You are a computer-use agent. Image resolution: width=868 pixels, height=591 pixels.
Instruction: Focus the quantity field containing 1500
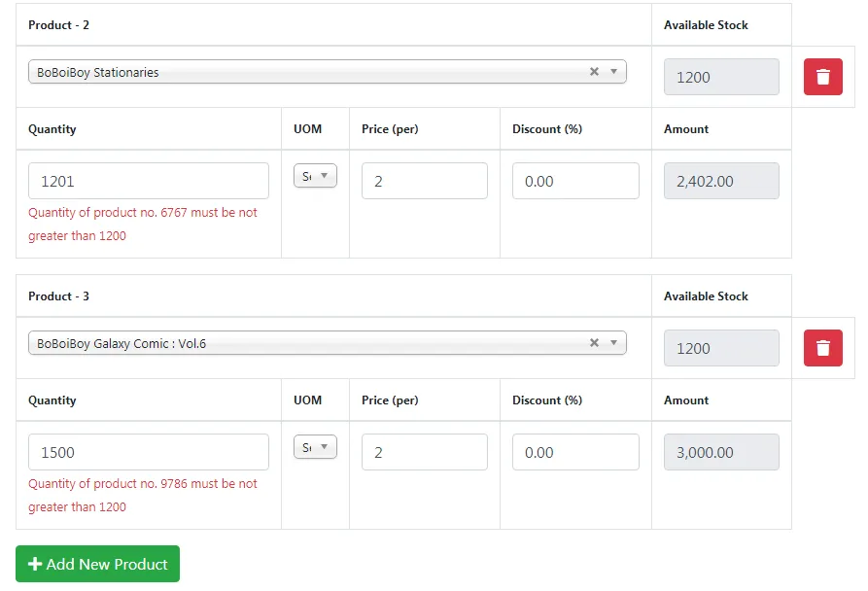point(149,452)
